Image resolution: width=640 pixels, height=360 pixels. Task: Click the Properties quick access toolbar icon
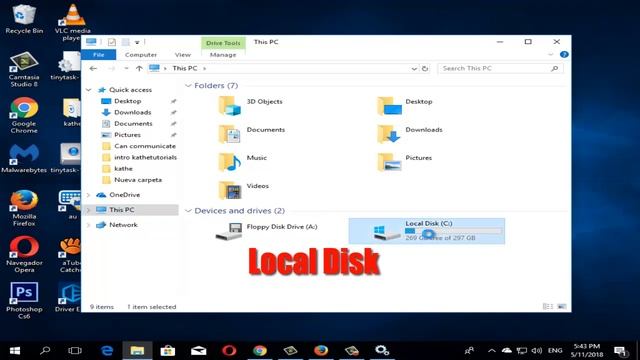(x=111, y=42)
